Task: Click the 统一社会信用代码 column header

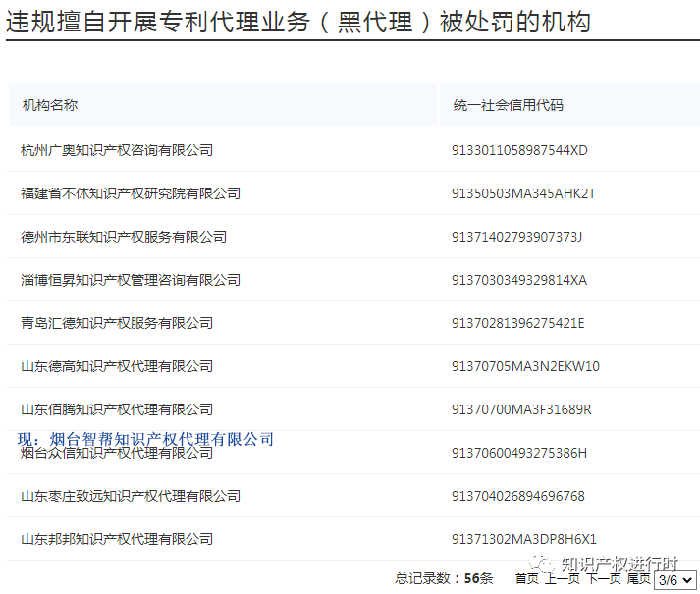Action: 508,105
